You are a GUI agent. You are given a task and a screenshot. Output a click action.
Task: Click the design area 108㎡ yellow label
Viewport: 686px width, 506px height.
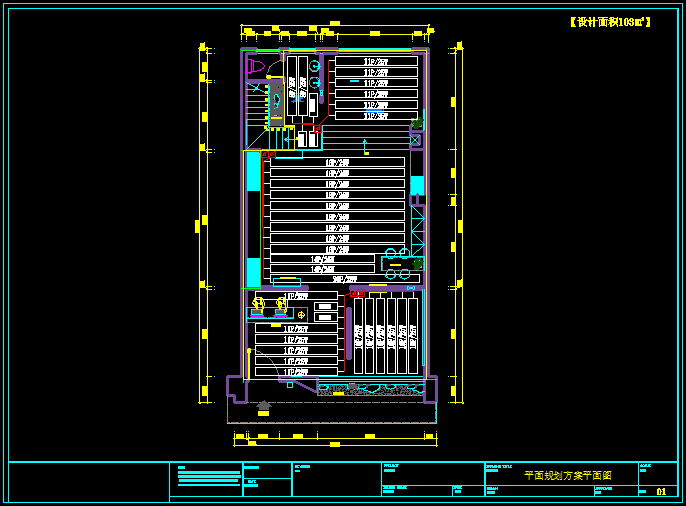[610, 22]
